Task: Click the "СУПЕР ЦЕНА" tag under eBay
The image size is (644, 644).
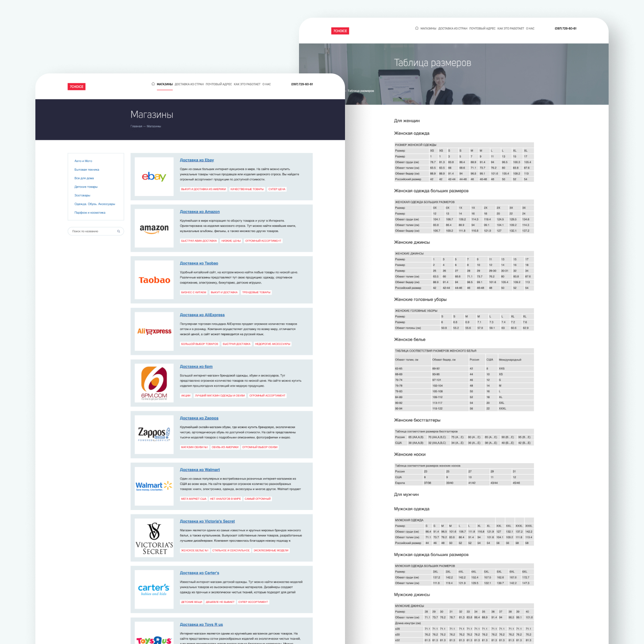Action: pyautogui.click(x=277, y=189)
